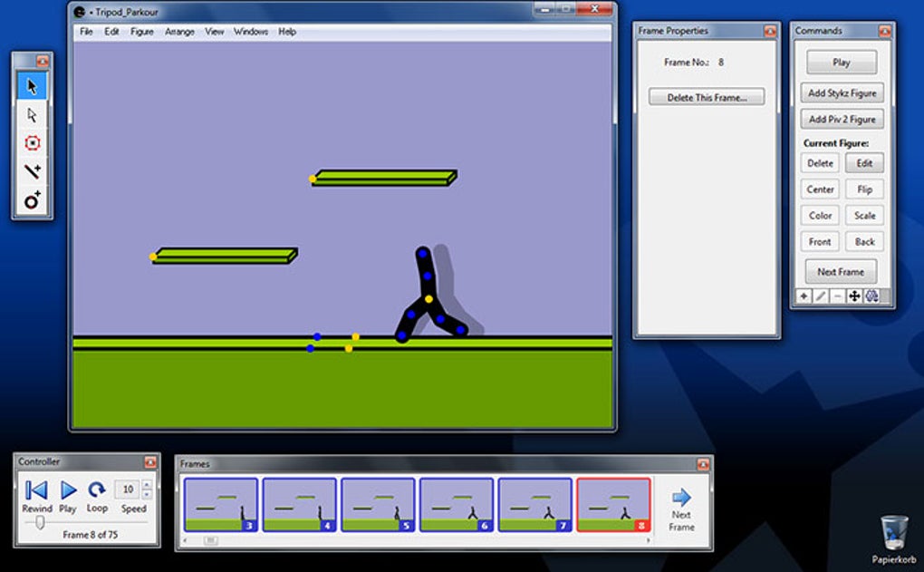924x572 pixels.
Task: Toggle the Loop option in Controller
Action: coord(97,490)
